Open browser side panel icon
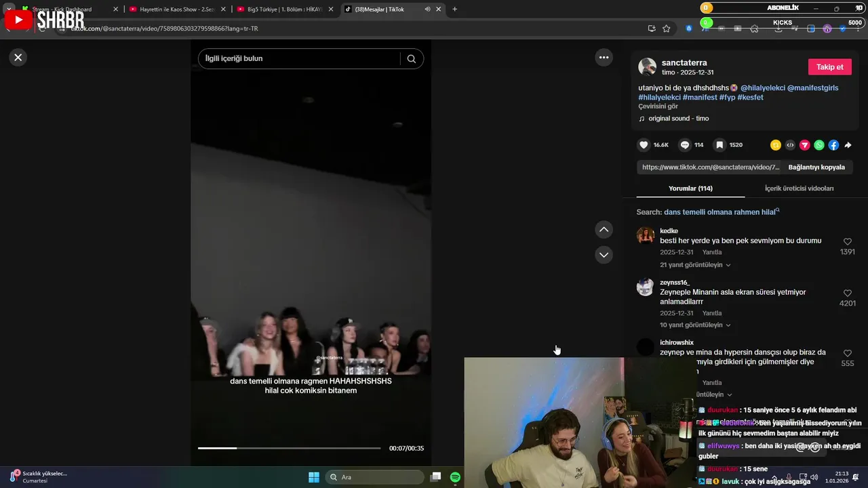The image size is (868, 488). click(811, 28)
